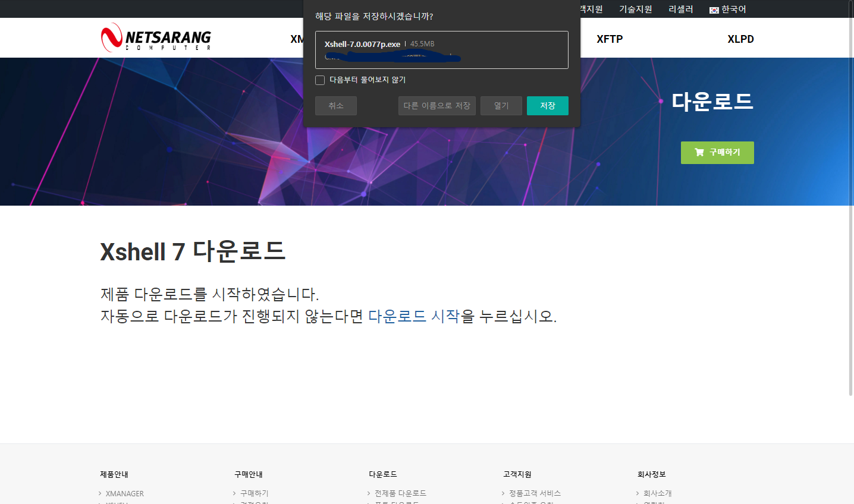This screenshot has height=504, width=854.
Task: Click the 구매안내 footer heading
Action: pos(249,474)
